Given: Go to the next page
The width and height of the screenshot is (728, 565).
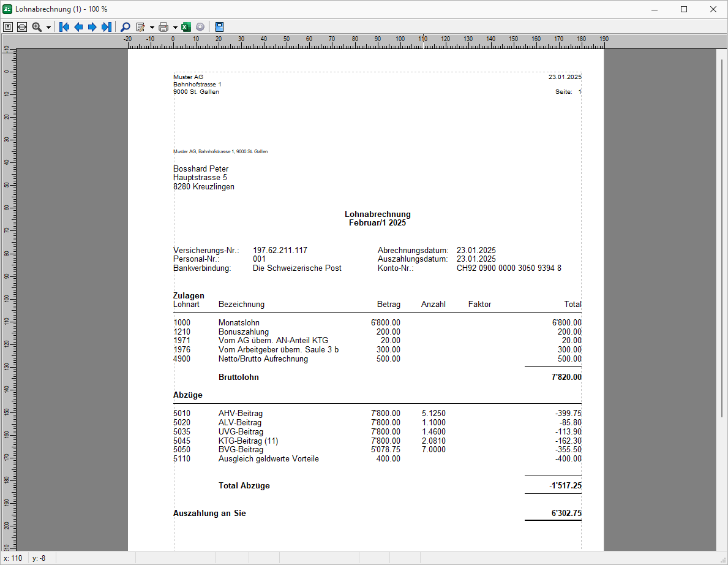Looking at the screenshot, I should (x=92, y=27).
